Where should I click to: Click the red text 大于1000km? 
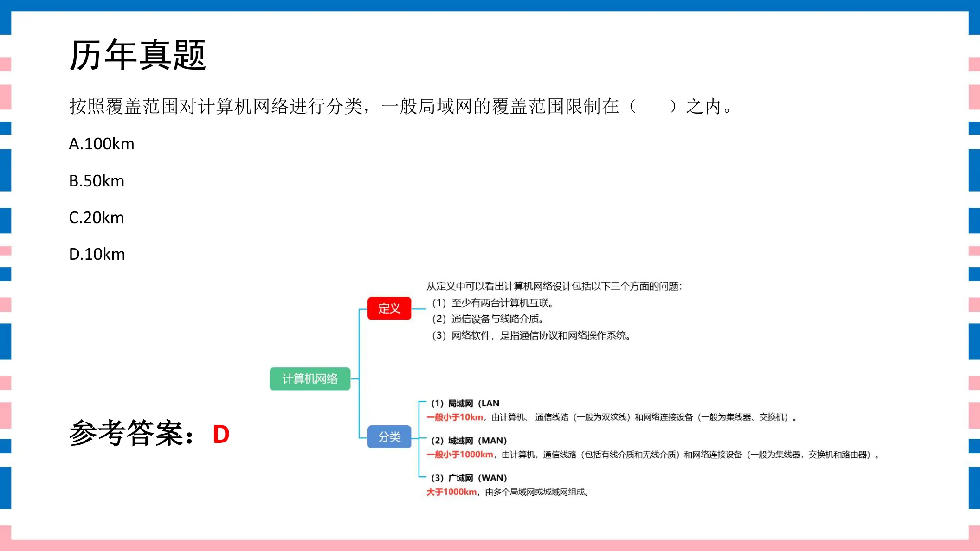(x=451, y=492)
